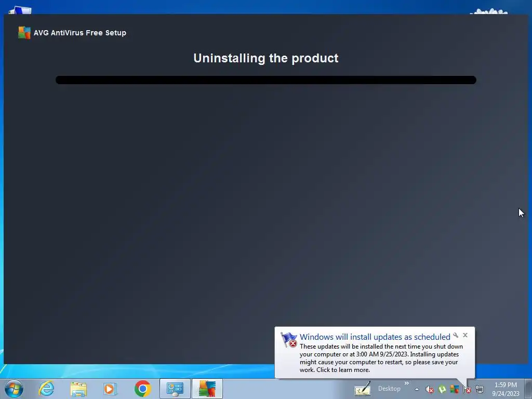Screen dimensions: 532x399
Task: Open Windows Media Player from taskbar
Action: pyautogui.click(x=110, y=389)
